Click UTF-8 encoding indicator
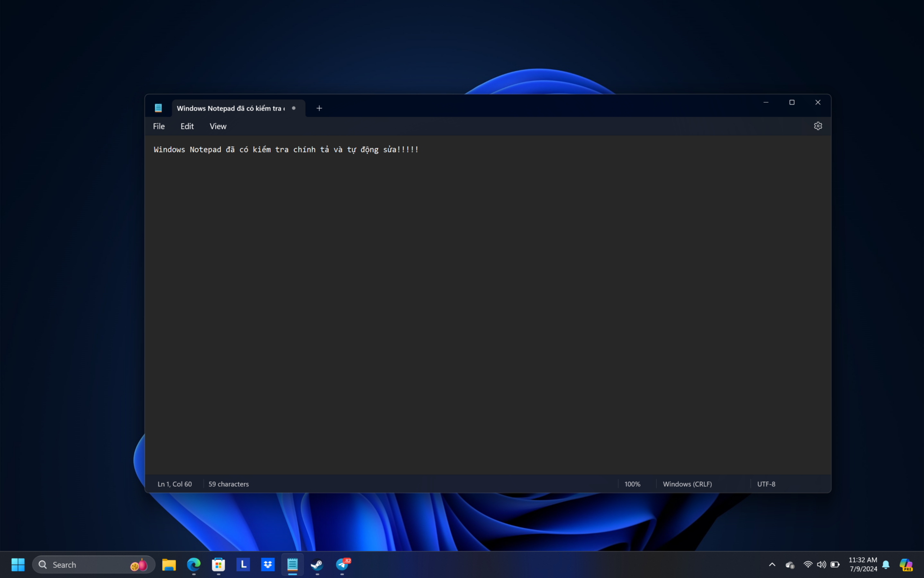Image resolution: width=924 pixels, height=578 pixels. [x=766, y=484]
